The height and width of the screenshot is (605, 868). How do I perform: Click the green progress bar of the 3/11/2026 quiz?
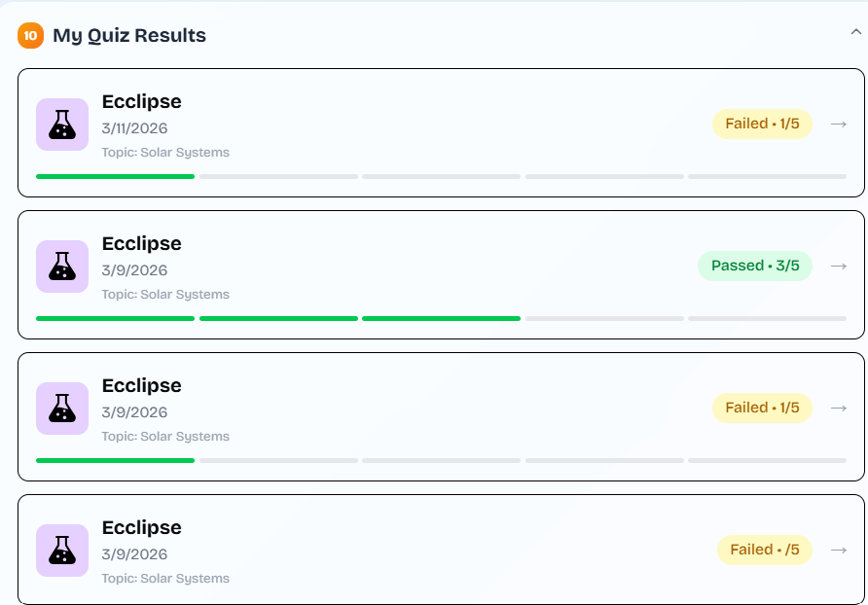[x=115, y=176]
